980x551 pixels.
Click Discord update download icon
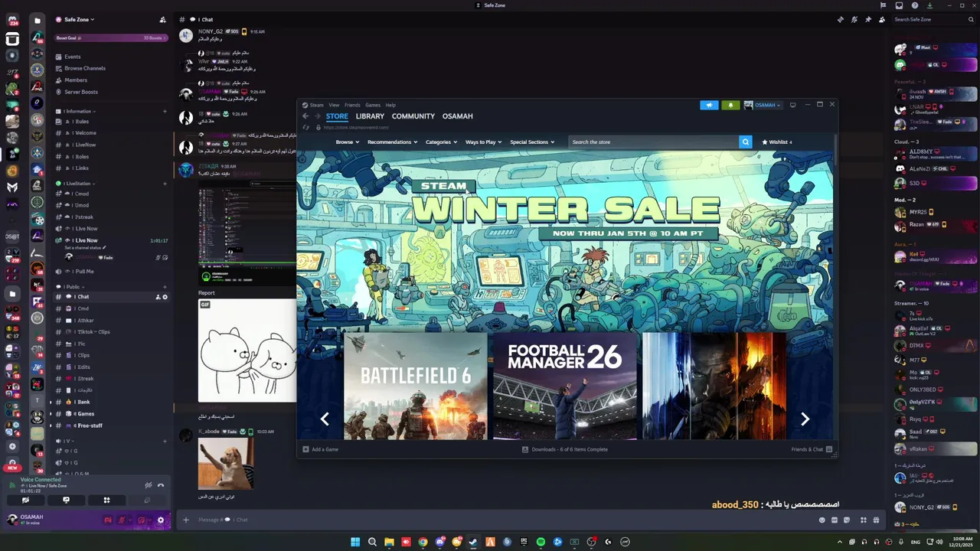pos(929,5)
